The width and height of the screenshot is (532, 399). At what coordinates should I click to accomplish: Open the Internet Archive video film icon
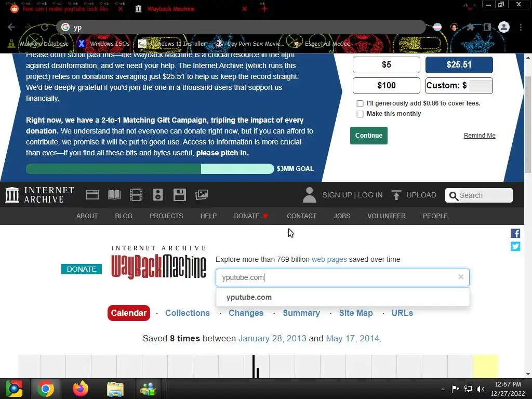point(136,195)
